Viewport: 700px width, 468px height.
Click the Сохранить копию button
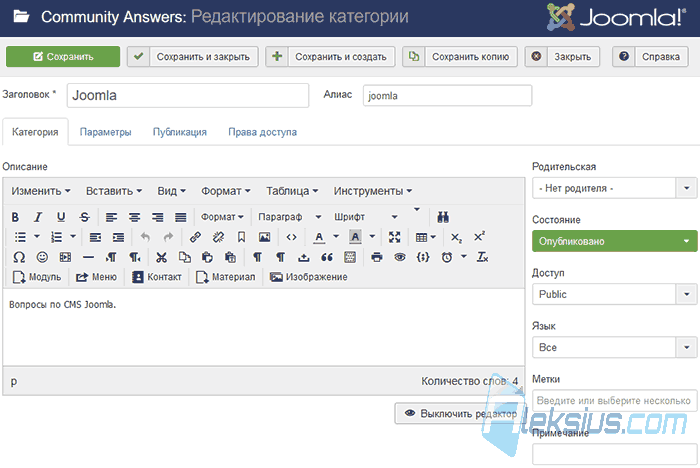point(460,57)
